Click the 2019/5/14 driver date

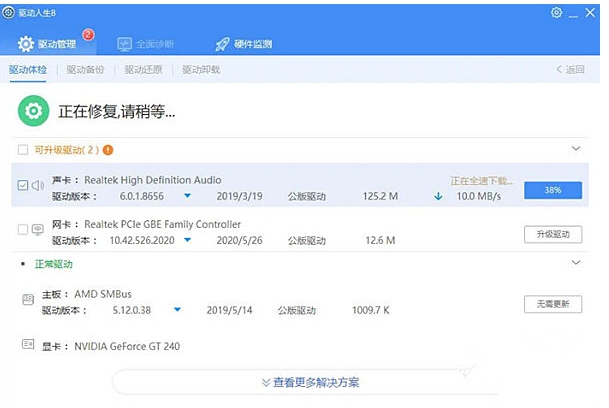coord(230,310)
